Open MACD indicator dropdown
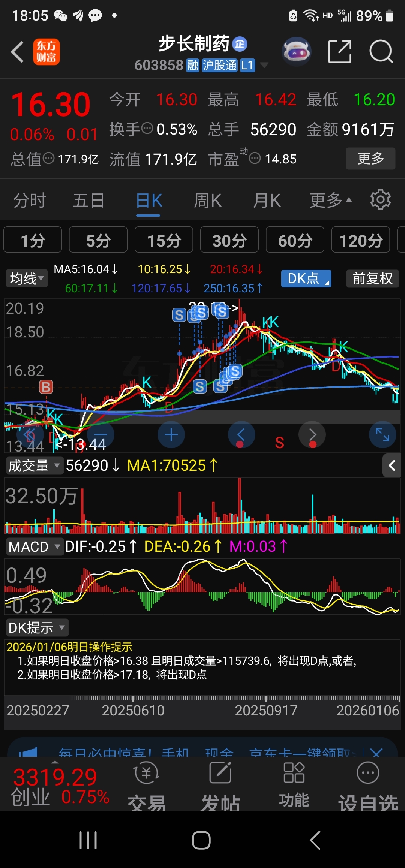 click(x=34, y=546)
